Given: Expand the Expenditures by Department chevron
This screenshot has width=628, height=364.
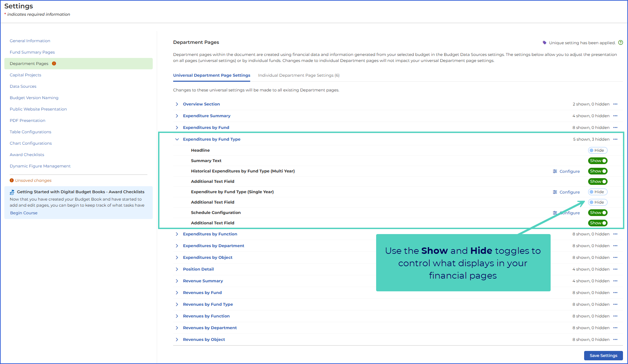Looking at the screenshot, I should [177, 246].
